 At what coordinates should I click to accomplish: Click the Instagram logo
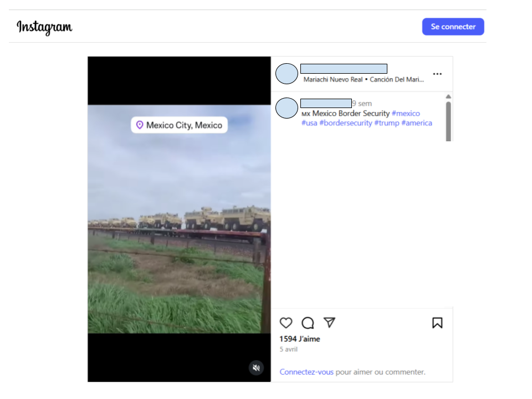pos(44,27)
